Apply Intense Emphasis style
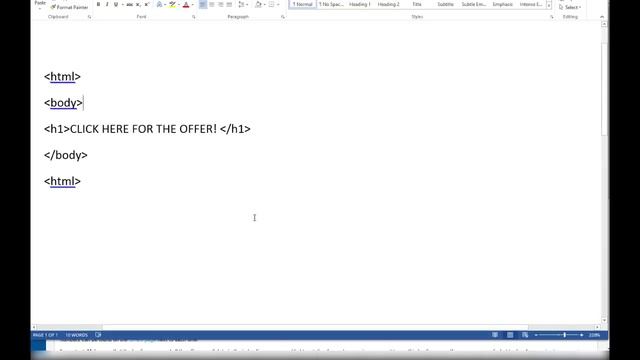The height and width of the screenshot is (360, 640). (x=531, y=4)
